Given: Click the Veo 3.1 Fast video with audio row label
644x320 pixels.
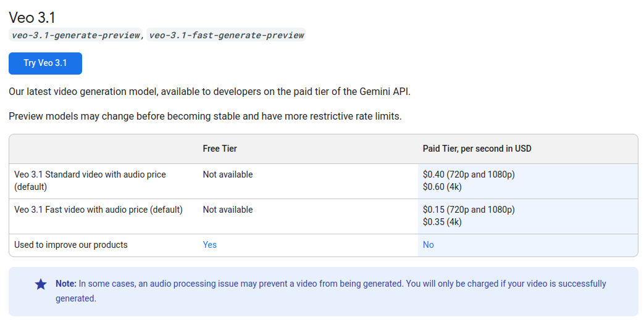Looking at the screenshot, I should 99,210.
